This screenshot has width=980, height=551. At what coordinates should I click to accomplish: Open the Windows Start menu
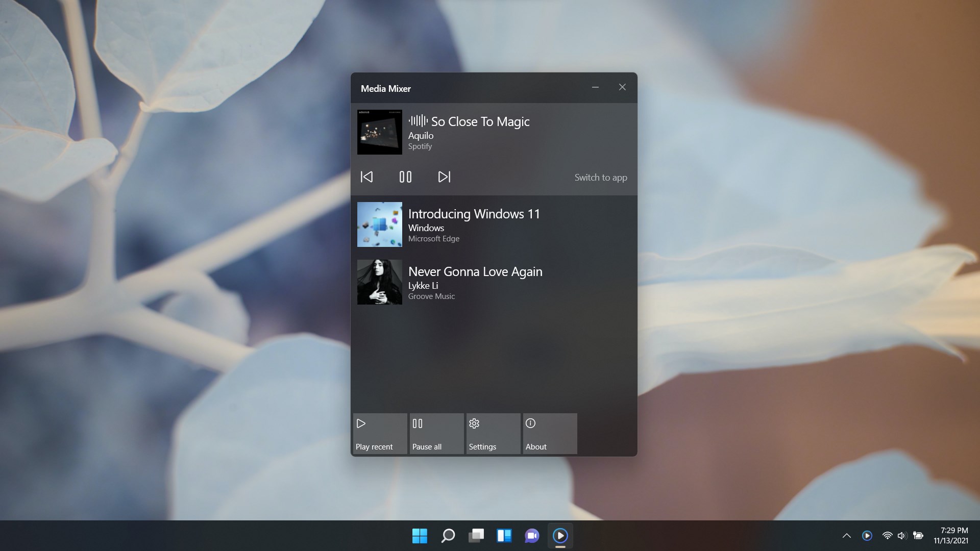coord(420,536)
